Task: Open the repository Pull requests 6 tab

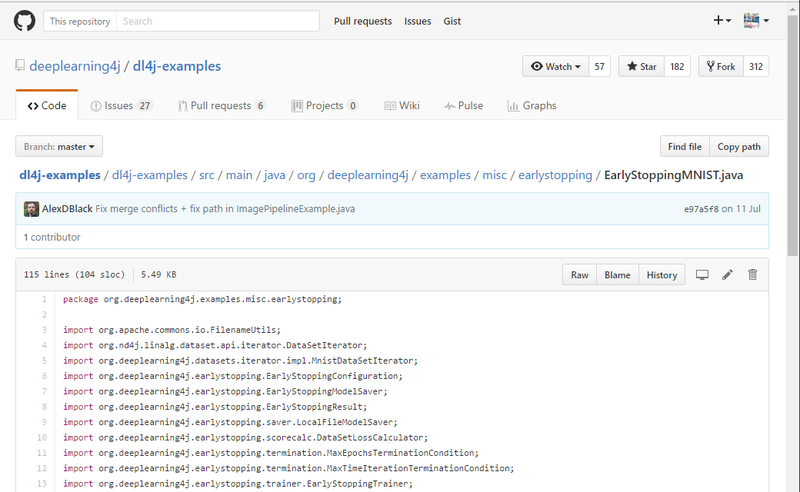Action: pos(222,106)
